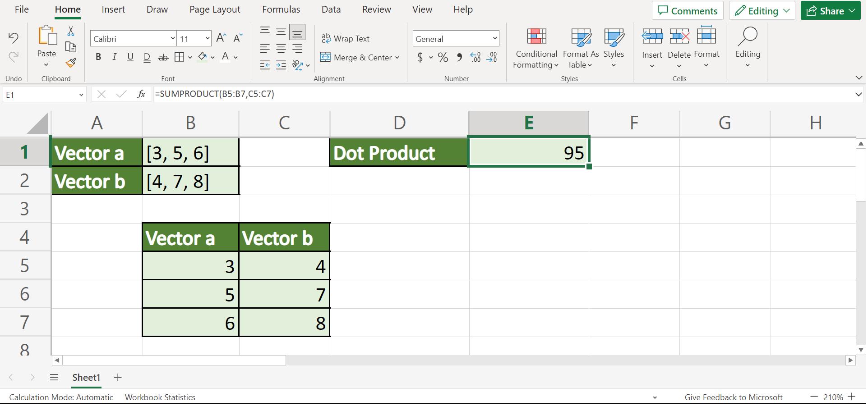Click the Increase Decimal icon
Image resolution: width=868 pixels, height=406 pixels.
tap(476, 57)
